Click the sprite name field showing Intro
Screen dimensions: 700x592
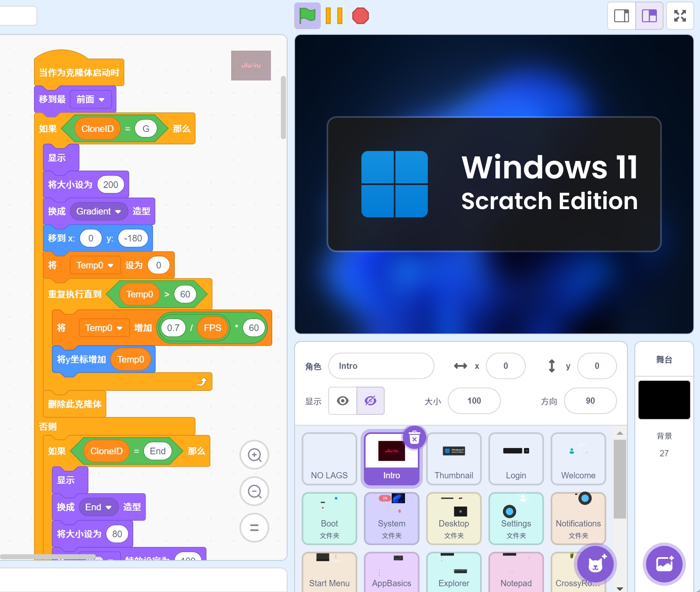pyautogui.click(x=381, y=366)
